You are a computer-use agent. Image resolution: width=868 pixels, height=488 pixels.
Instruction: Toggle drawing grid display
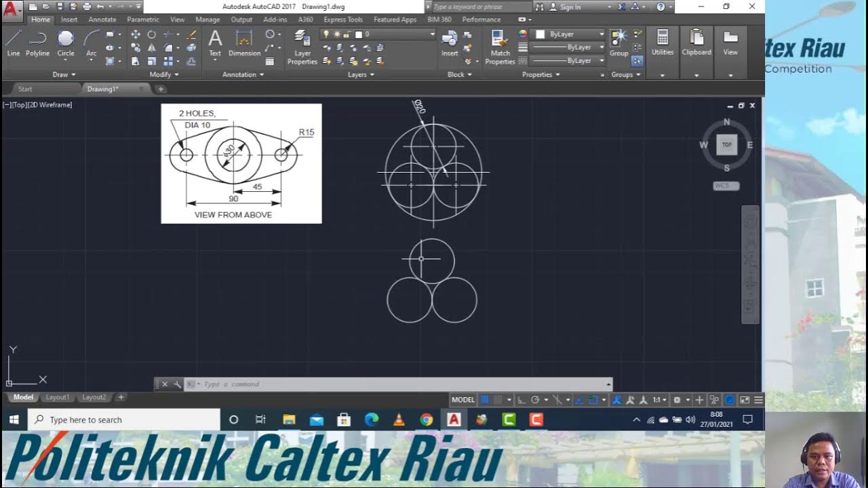tap(485, 400)
